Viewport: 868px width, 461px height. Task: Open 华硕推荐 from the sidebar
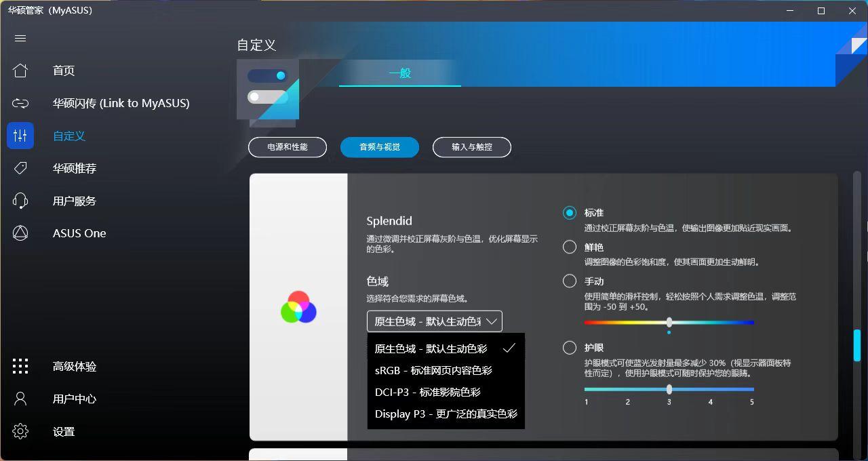click(20, 168)
